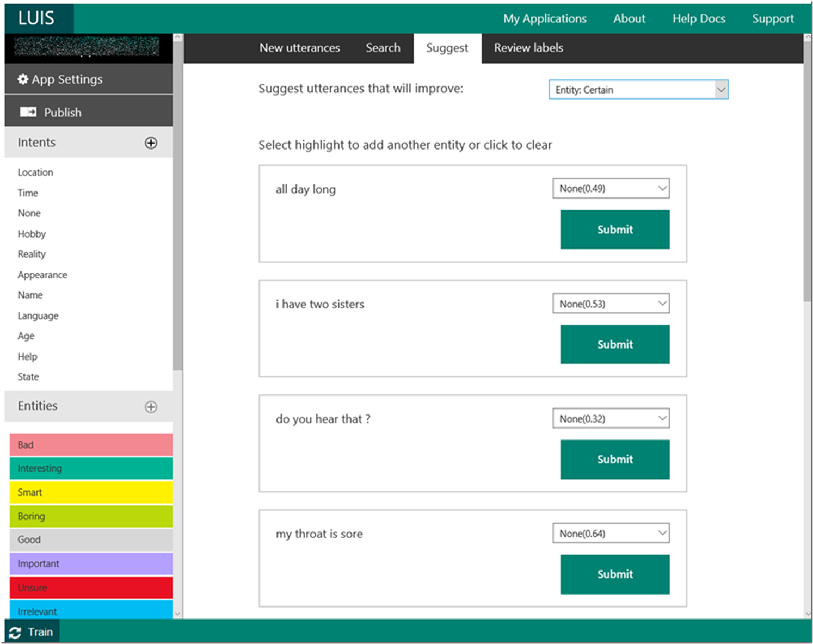Add a new entity with plus icon
This screenshot has width=813, height=644.
151,407
